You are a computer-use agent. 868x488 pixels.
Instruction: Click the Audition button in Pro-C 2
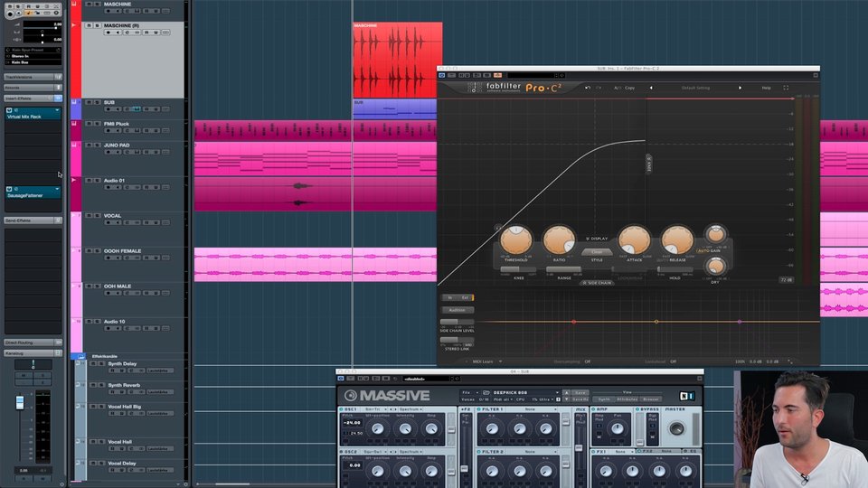(458, 310)
